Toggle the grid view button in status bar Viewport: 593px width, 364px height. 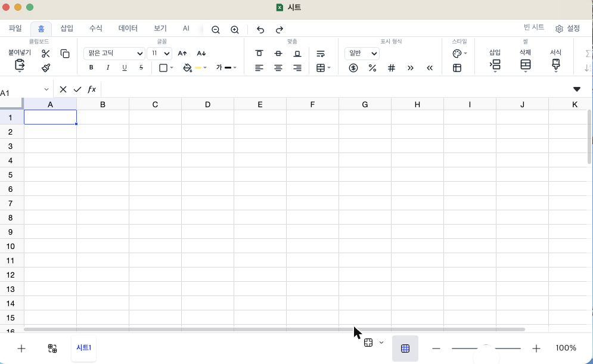(x=405, y=348)
